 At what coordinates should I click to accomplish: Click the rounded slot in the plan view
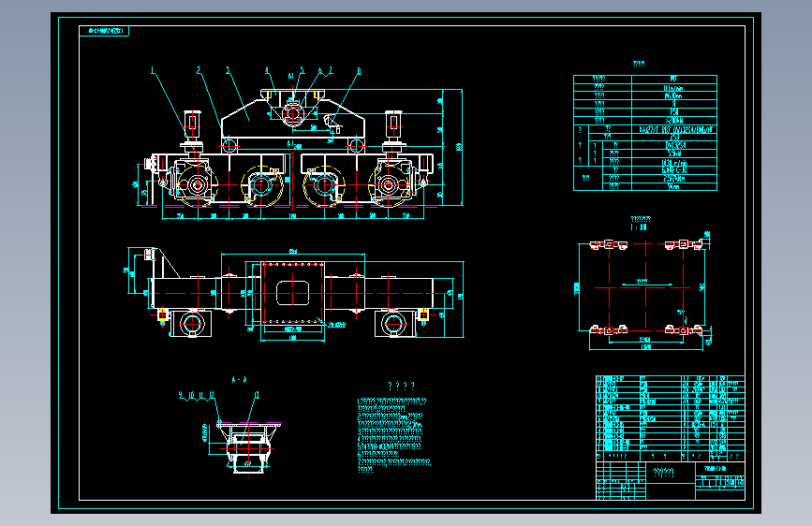pyautogui.click(x=292, y=293)
